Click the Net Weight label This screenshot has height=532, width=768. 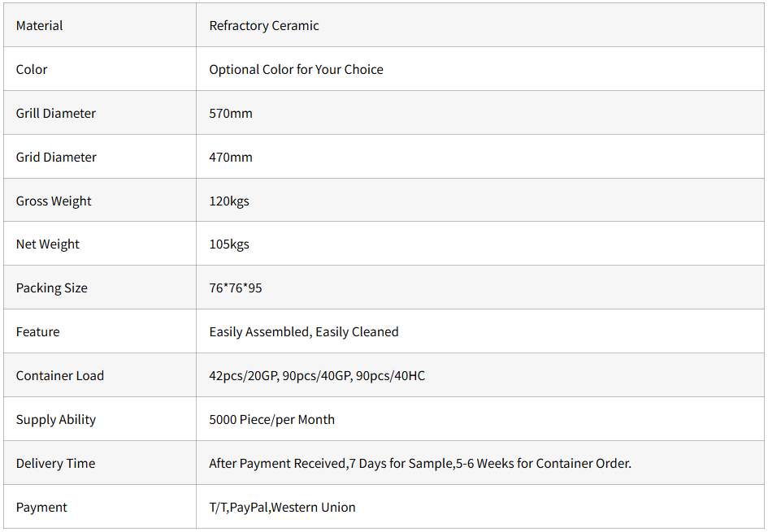click(48, 244)
